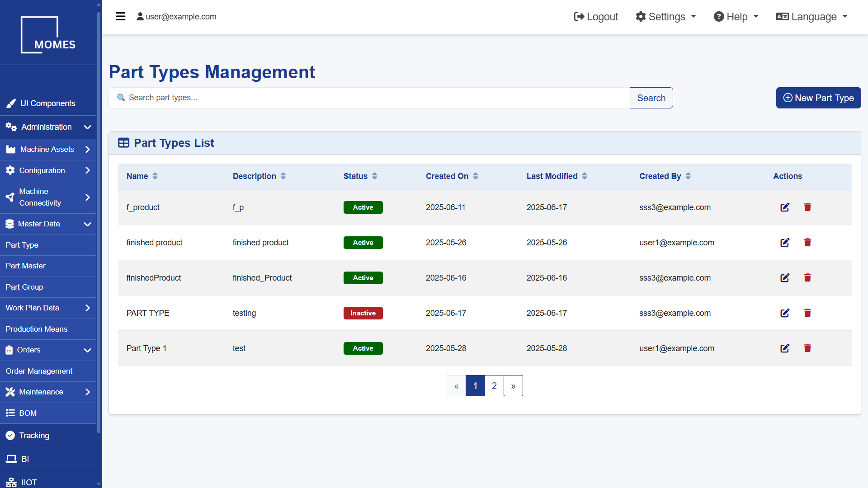Click the search magnifier icon
The height and width of the screenshot is (488, 868).
121,98
